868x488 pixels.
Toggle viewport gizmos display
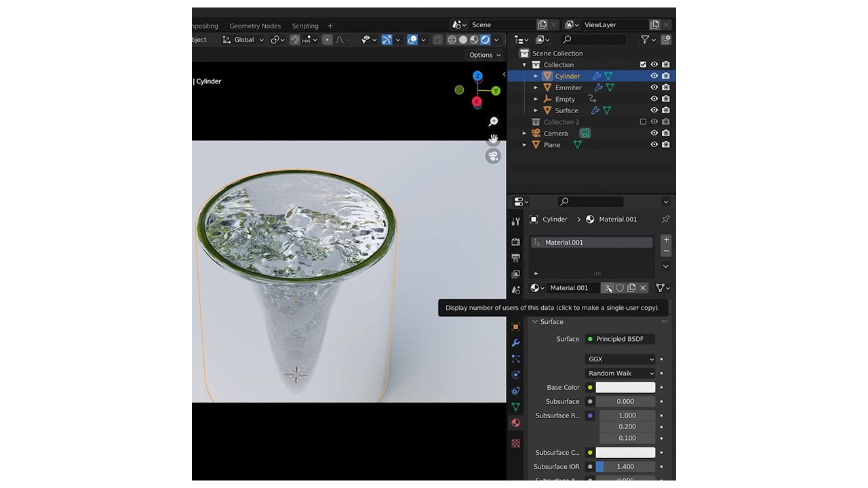(x=387, y=40)
